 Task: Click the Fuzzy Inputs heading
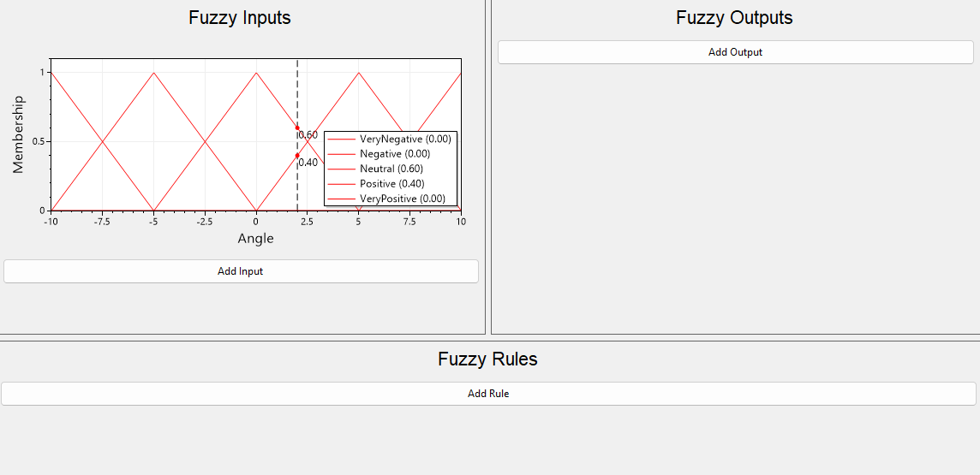click(240, 17)
